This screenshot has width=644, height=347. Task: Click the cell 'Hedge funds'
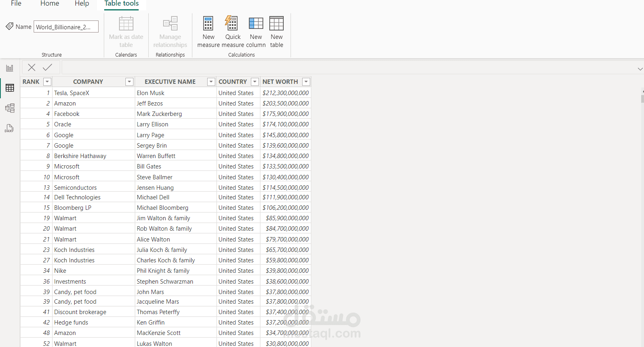(x=93, y=323)
